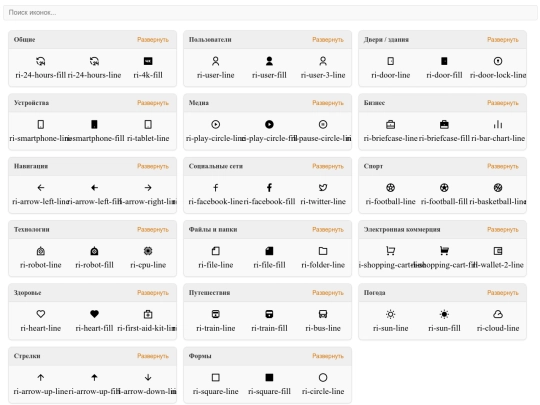The height and width of the screenshot is (405, 540).
Task: Click Развернуть in Технологии section
Action: tap(153, 230)
